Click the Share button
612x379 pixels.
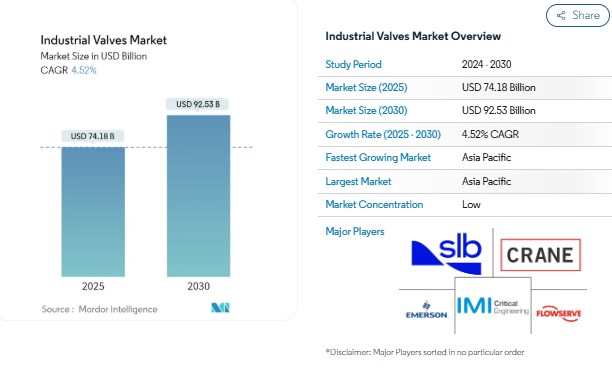pos(578,16)
